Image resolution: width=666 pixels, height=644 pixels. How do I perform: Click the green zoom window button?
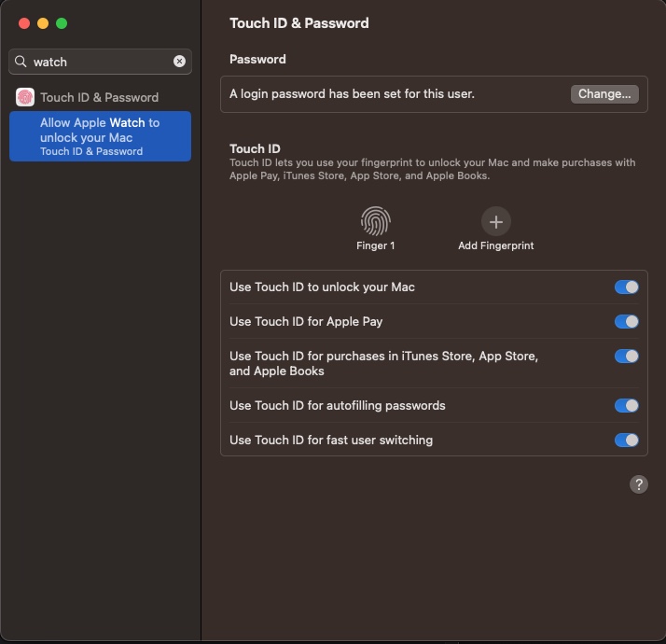pyautogui.click(x=62, y=23)
